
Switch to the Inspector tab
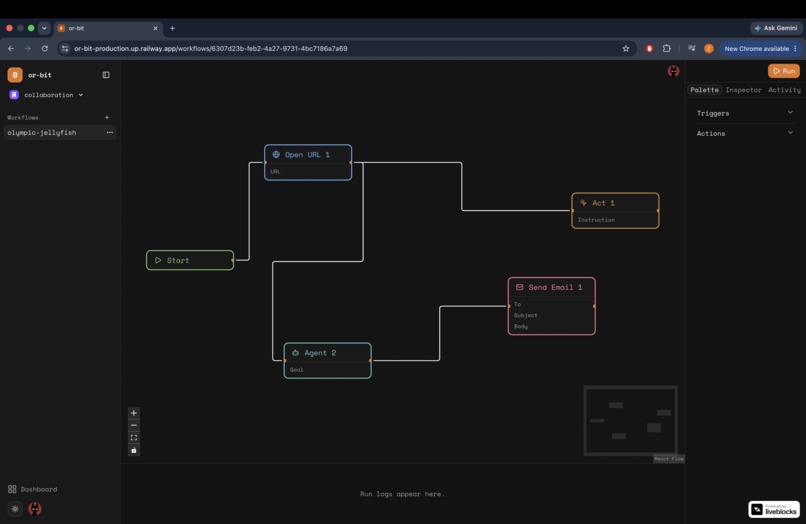point(743,90)
